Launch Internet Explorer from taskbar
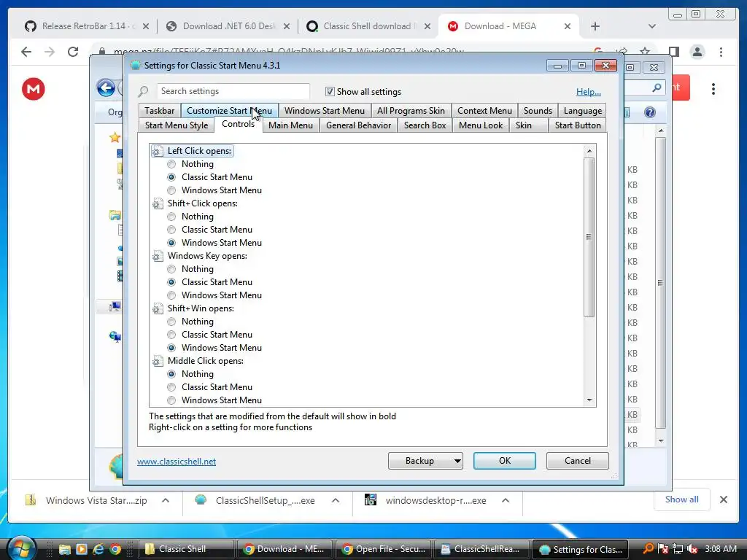This screenshot has height=560, width=747. 98,550
